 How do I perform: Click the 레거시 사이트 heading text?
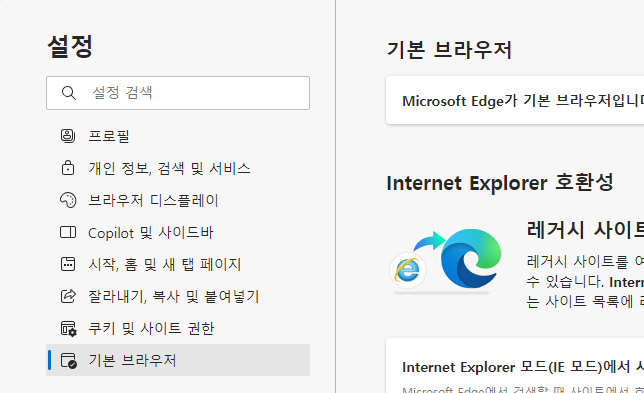[585, 229]
